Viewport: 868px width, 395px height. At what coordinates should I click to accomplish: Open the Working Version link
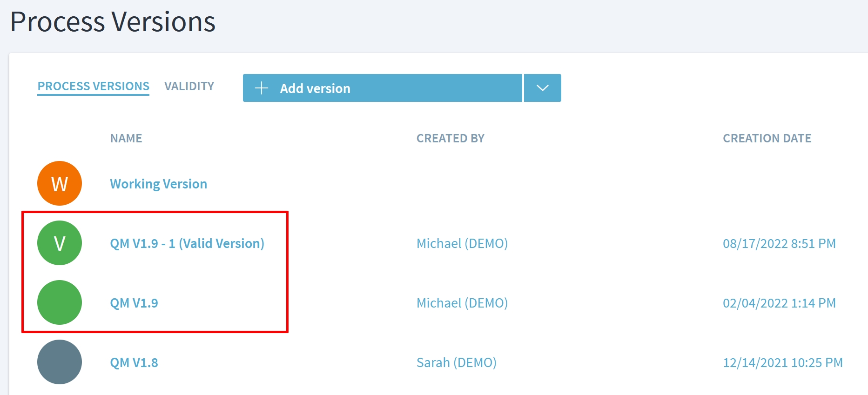[x=158, y=184]
